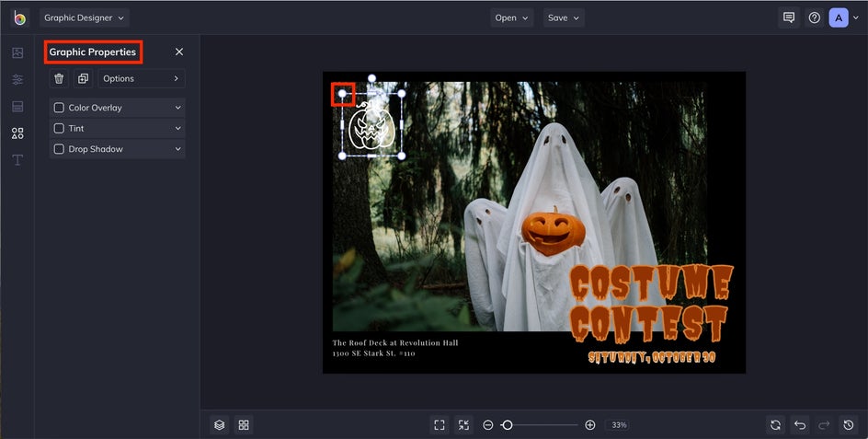Expand the Color Overlay chevron
The width and height of the screenshot is (868, 439).
pos(177,108)
